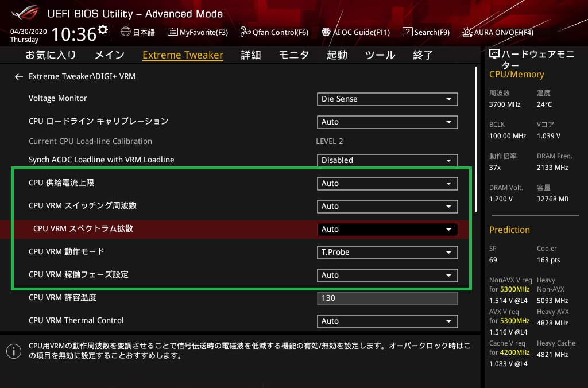Image resolution: width=588 pixels, height=388 pixels.
Task: Click the Prediction heading
Action: pos(509,230)
